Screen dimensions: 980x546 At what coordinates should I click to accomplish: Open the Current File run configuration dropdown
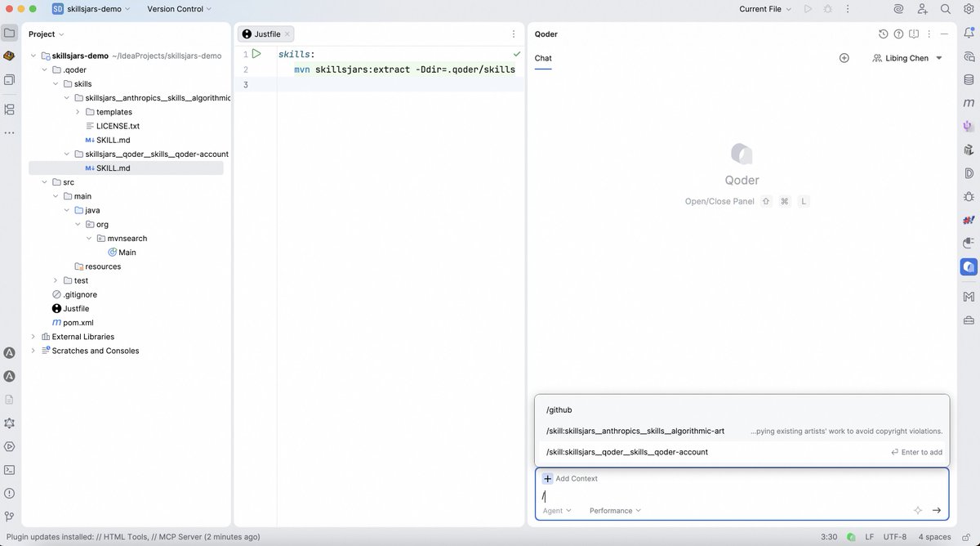[x=765, y=9]
